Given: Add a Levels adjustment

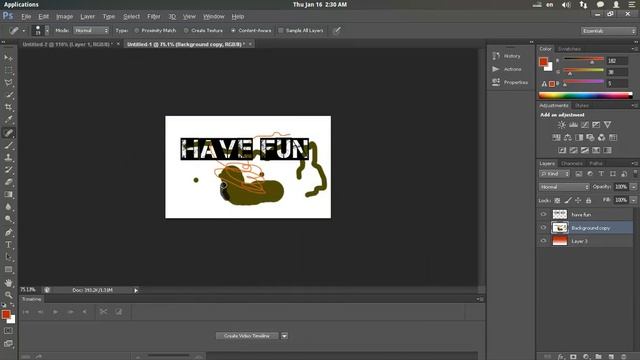Looking at the screenshot, I should tap(573, 124).
